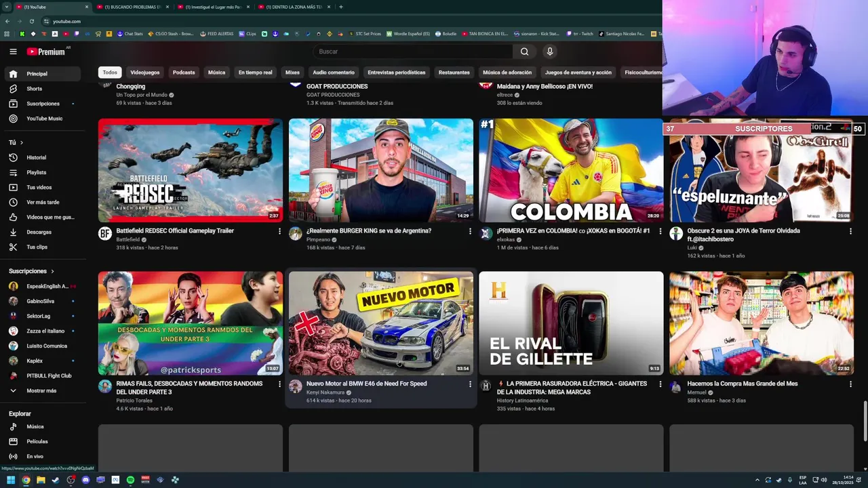Image resolution: width=868 pixels, height=488 pixels.
Task: Open Spotify from the taskbar
Action: click(130, 480)
